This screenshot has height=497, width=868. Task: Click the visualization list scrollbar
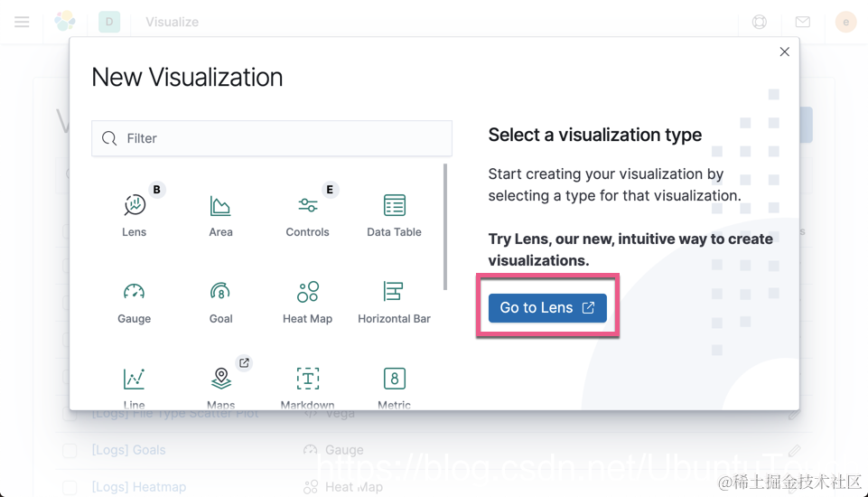(445, 227)
